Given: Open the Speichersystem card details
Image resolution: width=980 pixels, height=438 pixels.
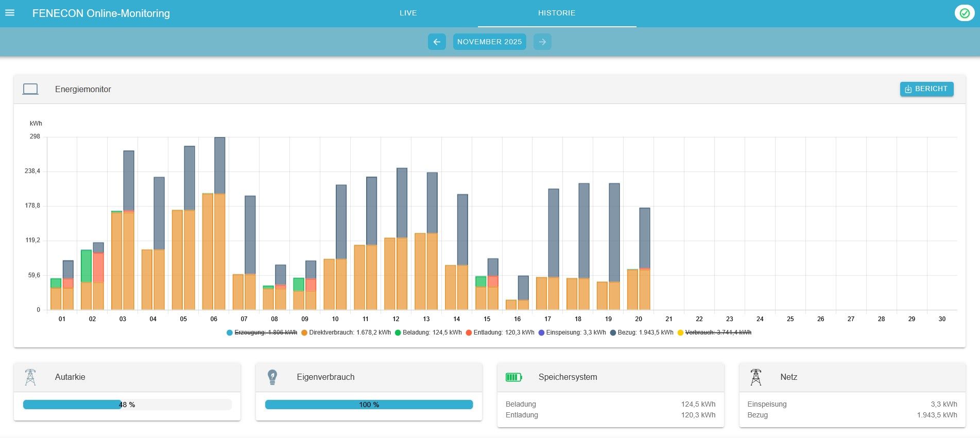Looking at the screenshot, I should coord(568,377).
